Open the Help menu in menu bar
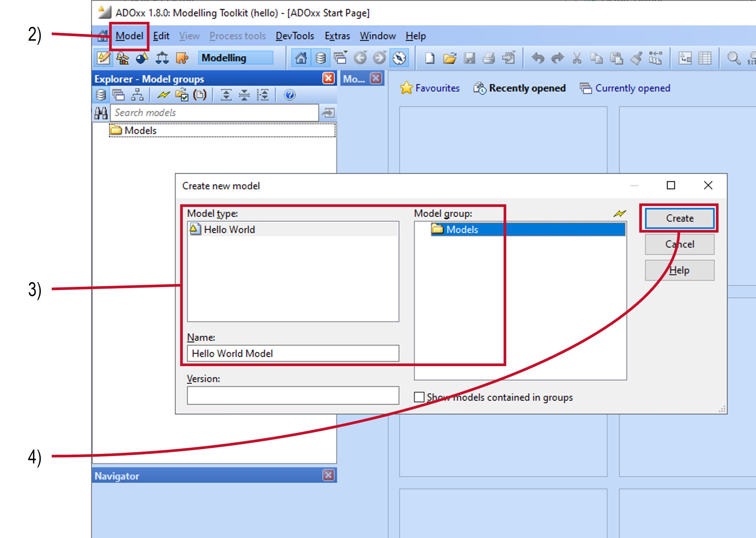Image resolution: width=756 pixels, height=538 pixels. pos(416,36)
